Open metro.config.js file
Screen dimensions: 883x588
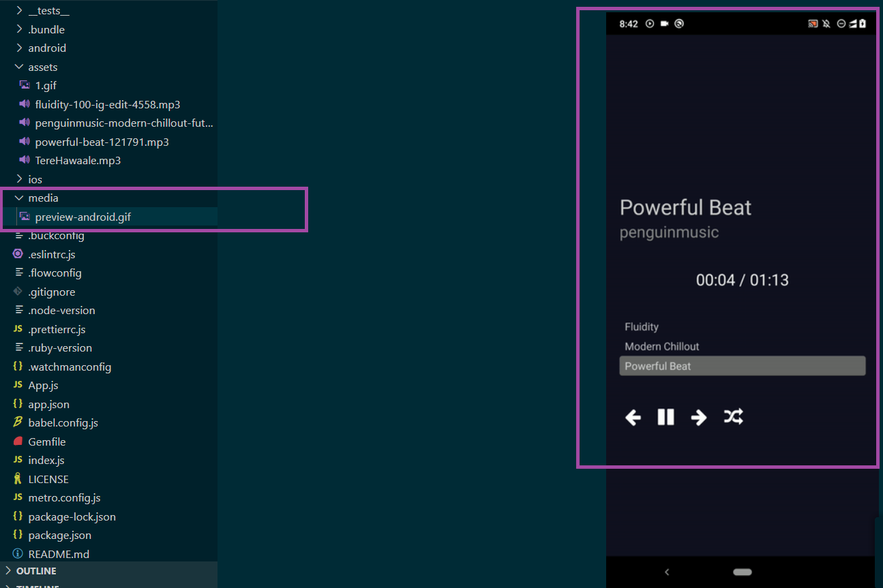tap(64, 497)
